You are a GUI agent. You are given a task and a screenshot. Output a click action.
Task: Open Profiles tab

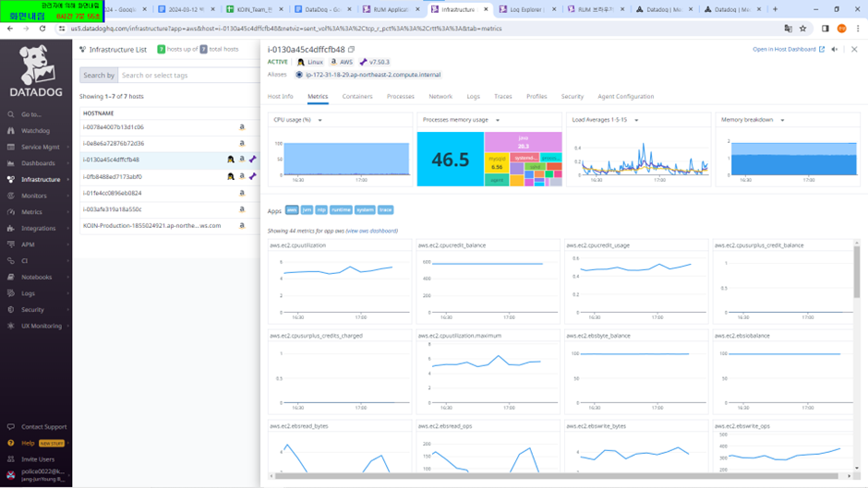536,96
